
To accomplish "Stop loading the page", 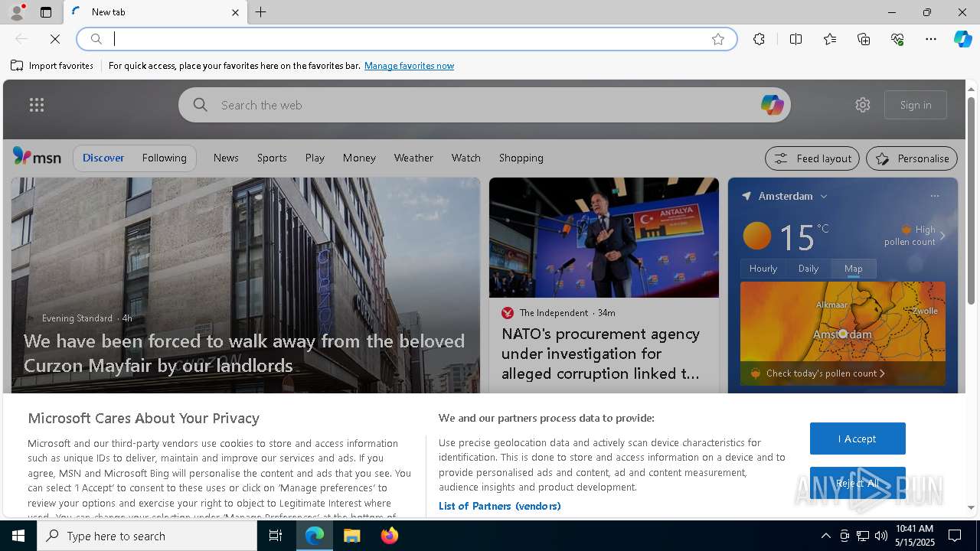I will point(55,39).
